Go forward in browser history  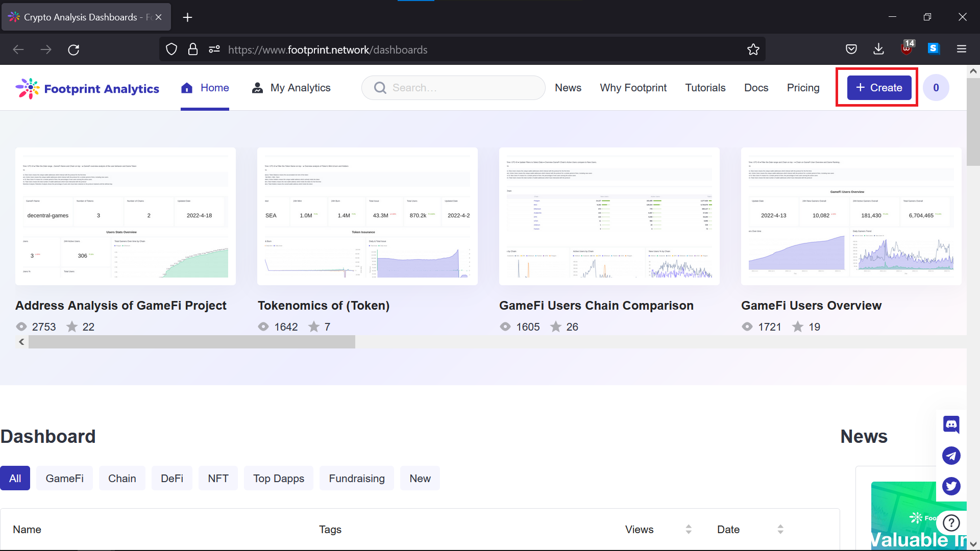tap(46, 49)
